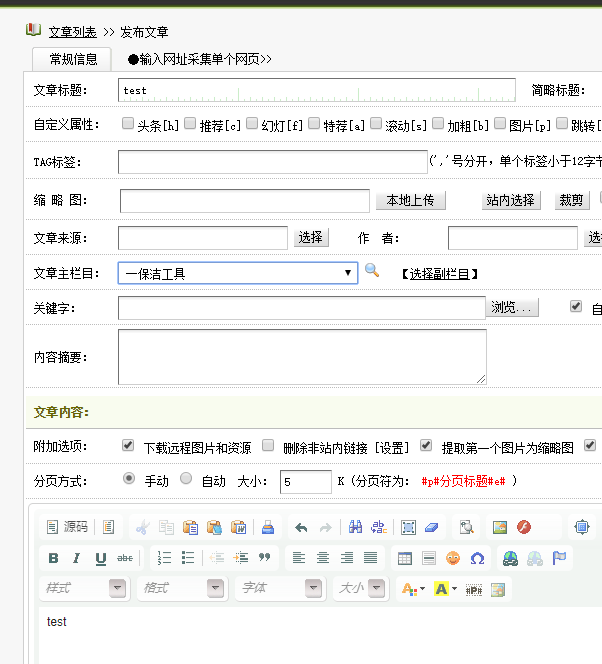Click the cut scissors icon

[143, 527]
